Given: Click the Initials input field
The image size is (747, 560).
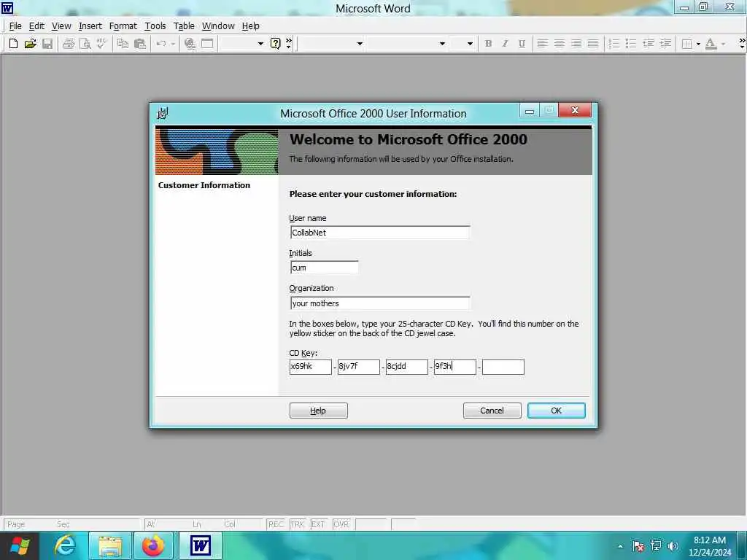Looking at the screenshot, I should coord(325,268).
